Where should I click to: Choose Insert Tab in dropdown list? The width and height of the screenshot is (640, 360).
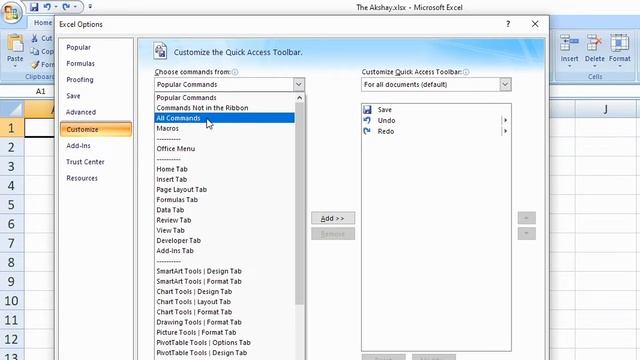pos(224,179)
